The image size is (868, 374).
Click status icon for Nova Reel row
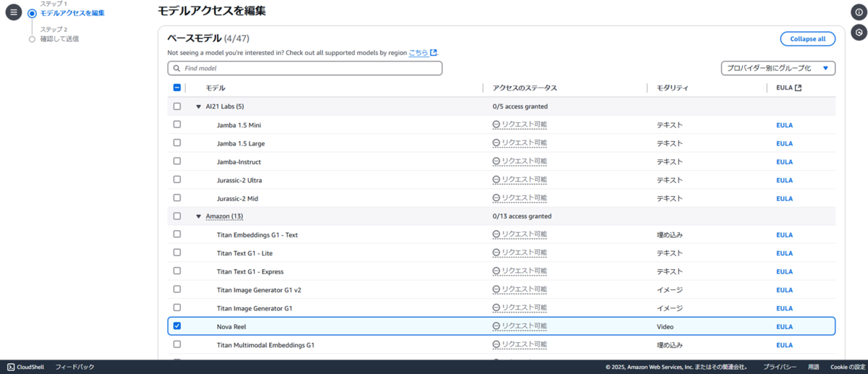pyautogui.click(x=496, y=326)
